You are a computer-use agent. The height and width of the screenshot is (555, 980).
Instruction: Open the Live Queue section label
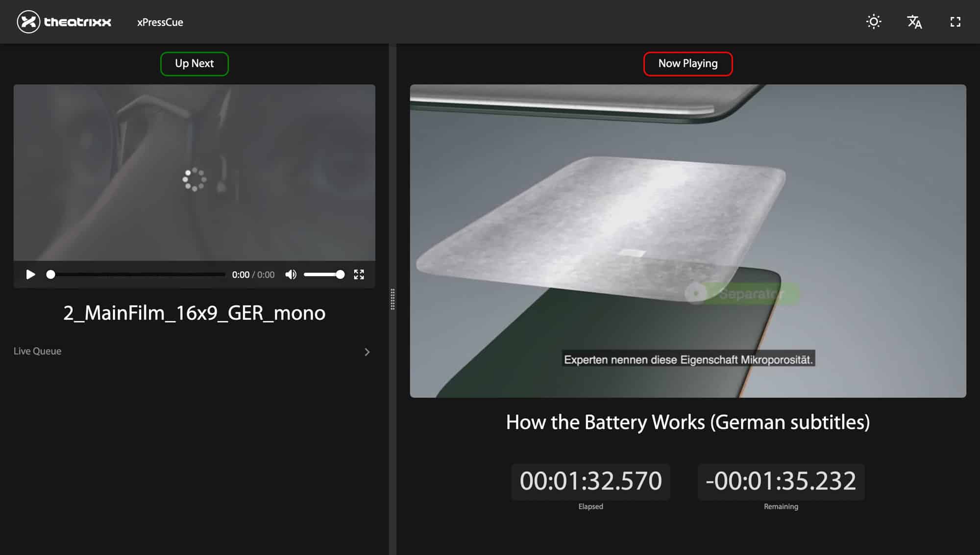(37, 351)
